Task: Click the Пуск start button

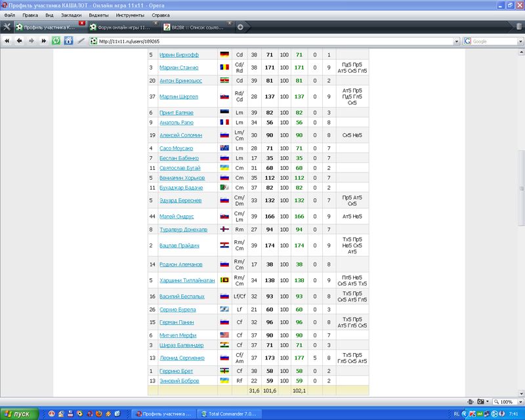Action: [18, 413]
